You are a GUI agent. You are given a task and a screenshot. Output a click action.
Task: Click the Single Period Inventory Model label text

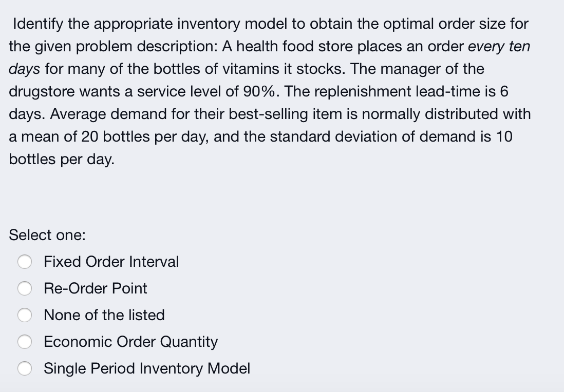[146, 368]
